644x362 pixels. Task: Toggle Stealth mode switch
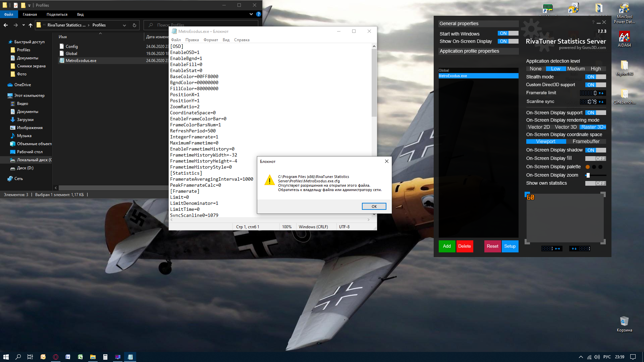click(x=595, y=77)
